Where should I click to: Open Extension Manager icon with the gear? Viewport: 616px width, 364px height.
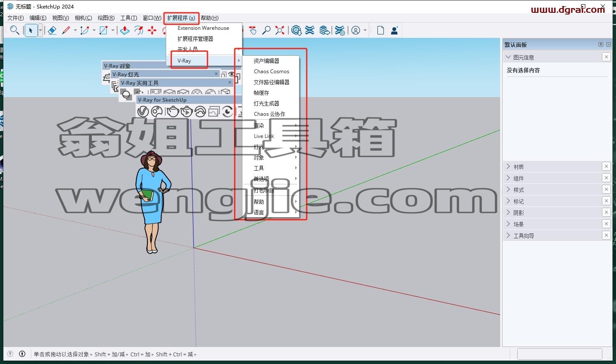340,30
